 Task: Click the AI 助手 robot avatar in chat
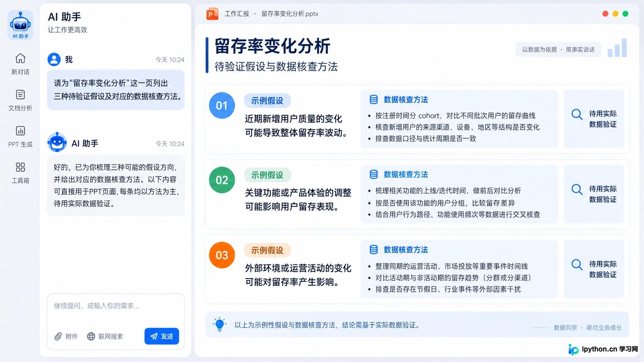click(57, 142)
